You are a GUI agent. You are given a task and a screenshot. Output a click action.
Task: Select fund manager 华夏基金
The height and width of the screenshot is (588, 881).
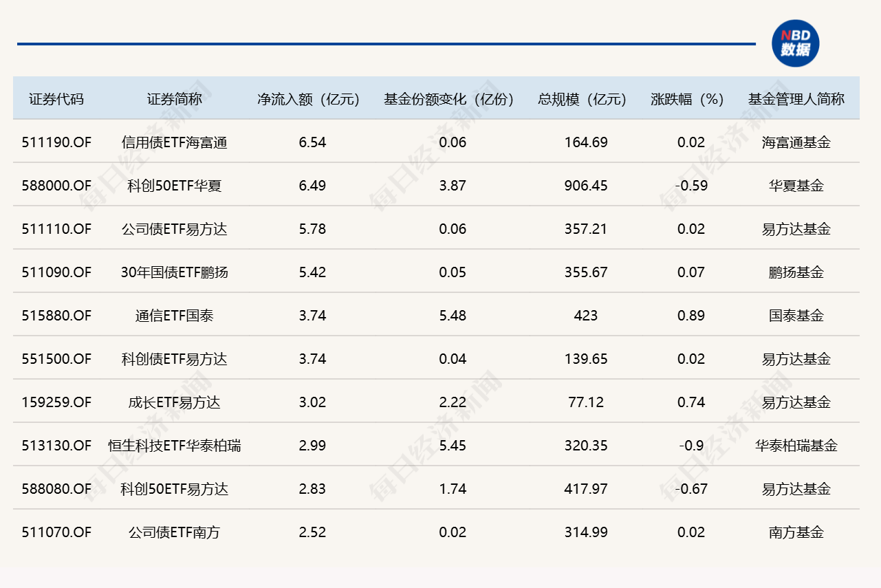coord(796,186)
